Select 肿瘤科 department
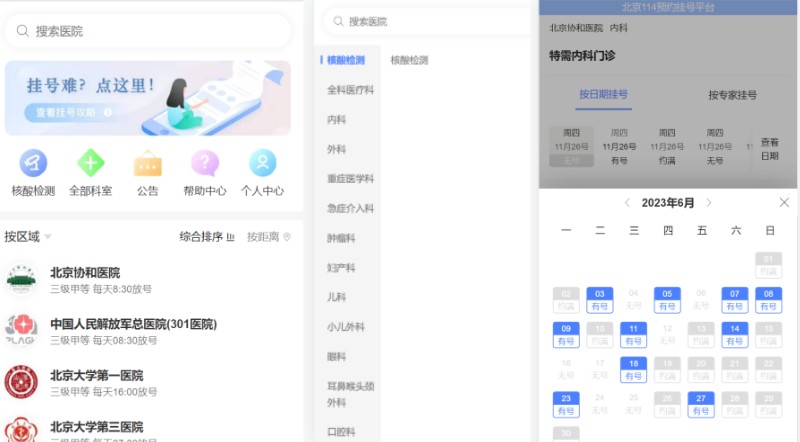Image resolution: width=800 pixels, height=442 pixels. 341,238
